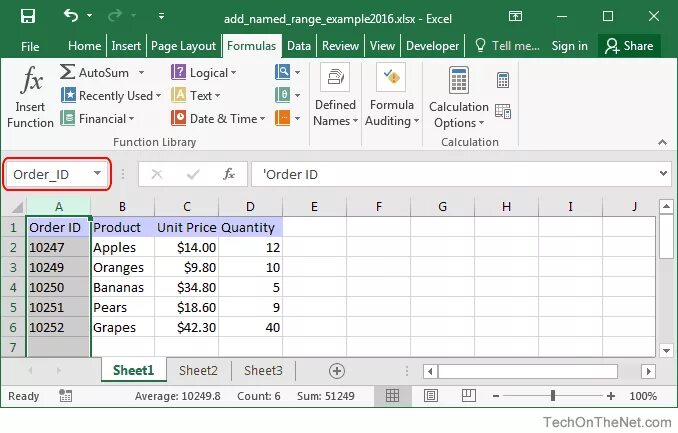
Task: Click the Save icon in the title bar
Action: pos(28,16)
